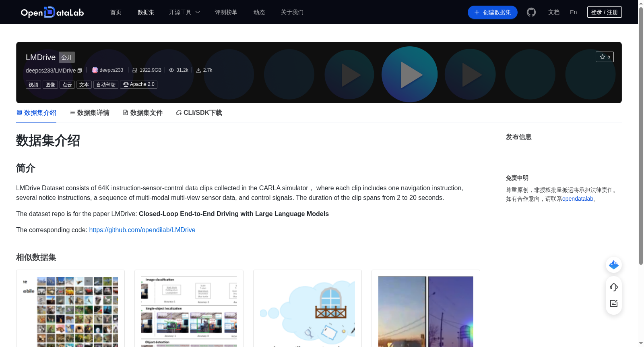Click the deepcs233 avatar icon
Image resolution: width=644 pixels, height=347 pixels.
(x=95, y=70)
